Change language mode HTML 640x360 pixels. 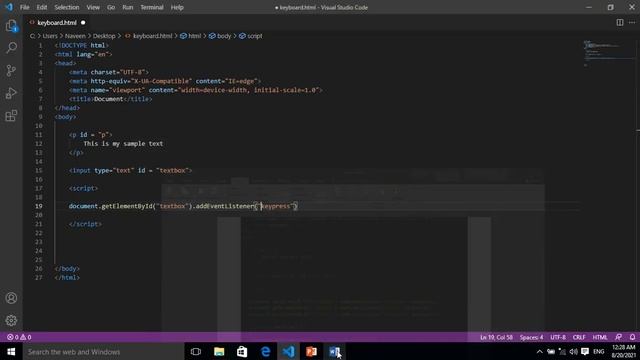pos(600,337)
